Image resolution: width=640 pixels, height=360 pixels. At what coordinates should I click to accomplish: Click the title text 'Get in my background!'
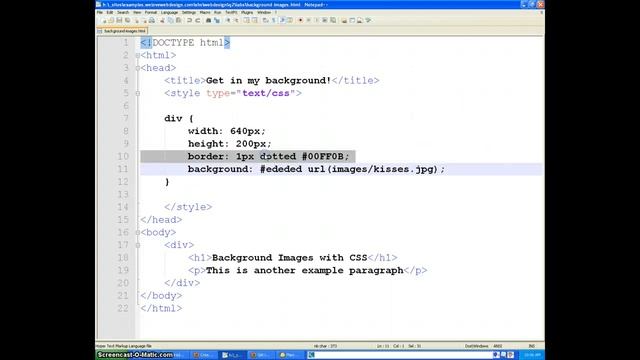click(x=268, y=80)
